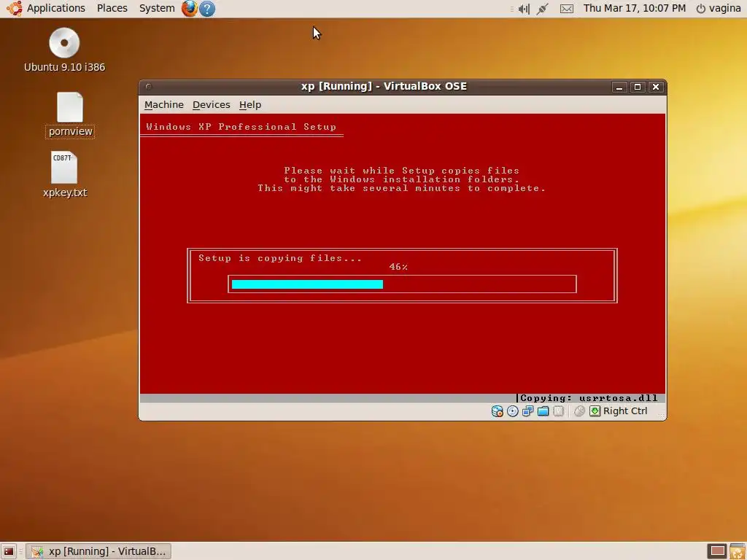Click the workspace switcher in bottom panel
The height and width of the screenshot is (560, 747).
point(717,551)
